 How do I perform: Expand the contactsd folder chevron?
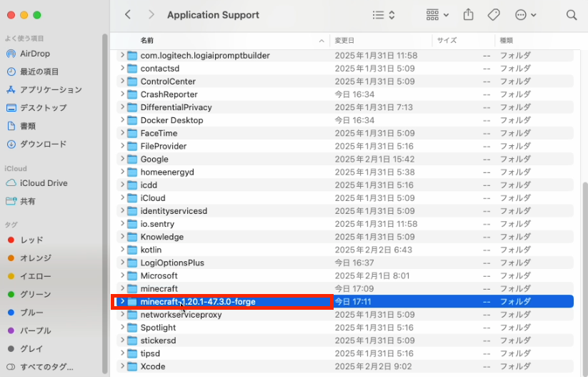tap(122, 69)
